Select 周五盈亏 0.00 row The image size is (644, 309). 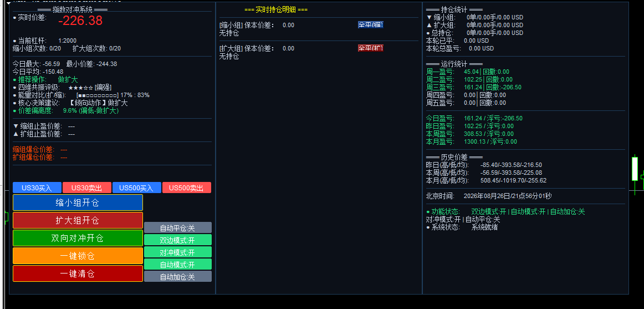[466, 103]
